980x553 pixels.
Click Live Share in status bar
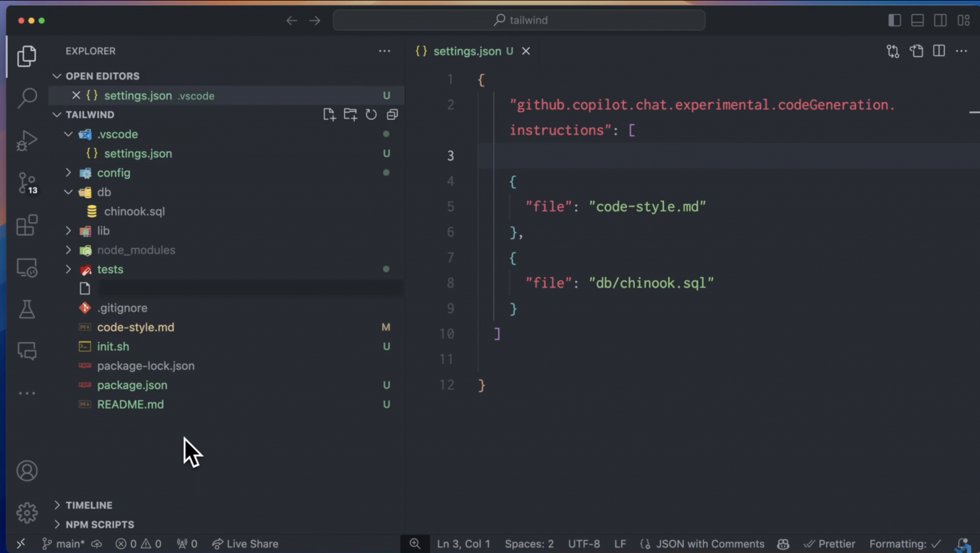pyautogui.click(x=246, y=544)
